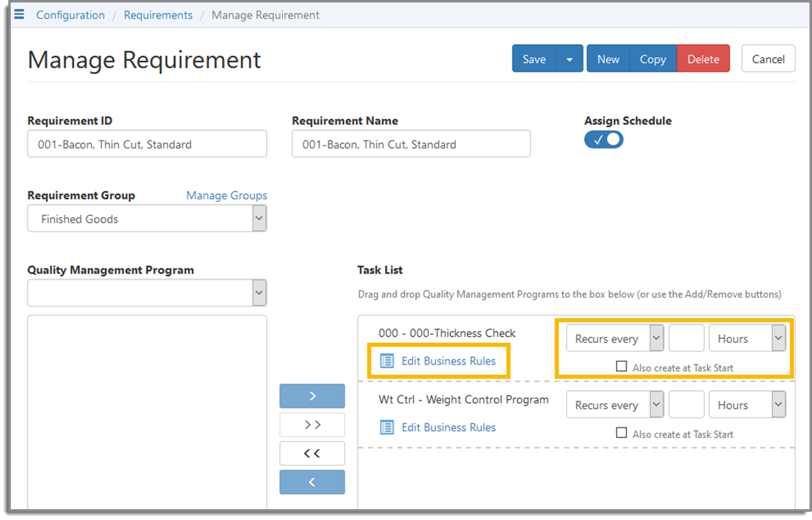Click the Copy button
Screen dimensions: 812x520
coord(653,59)
